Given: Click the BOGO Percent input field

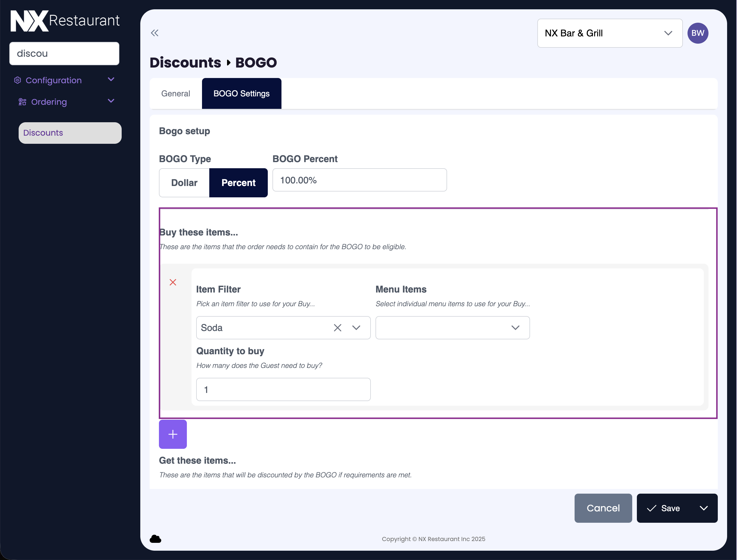Looking at the screenshot, I should [359, 180].
